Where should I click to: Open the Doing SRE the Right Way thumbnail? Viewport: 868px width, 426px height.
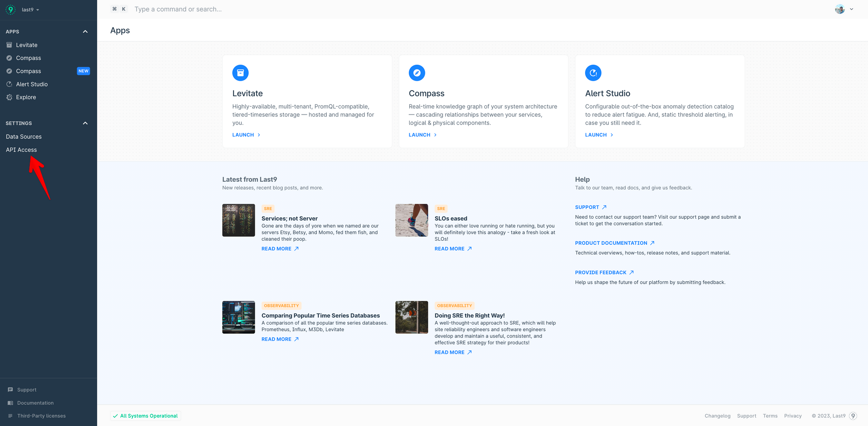coord(412,318)
